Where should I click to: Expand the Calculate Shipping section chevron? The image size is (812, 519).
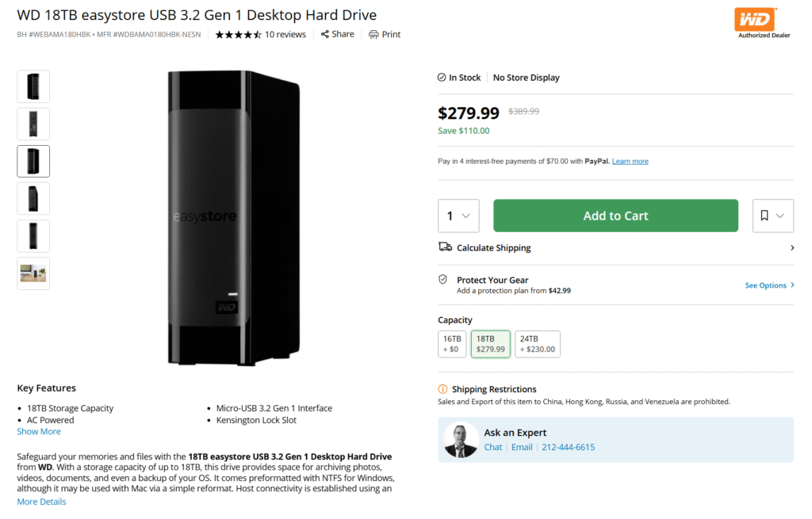(x=791, y=247)
